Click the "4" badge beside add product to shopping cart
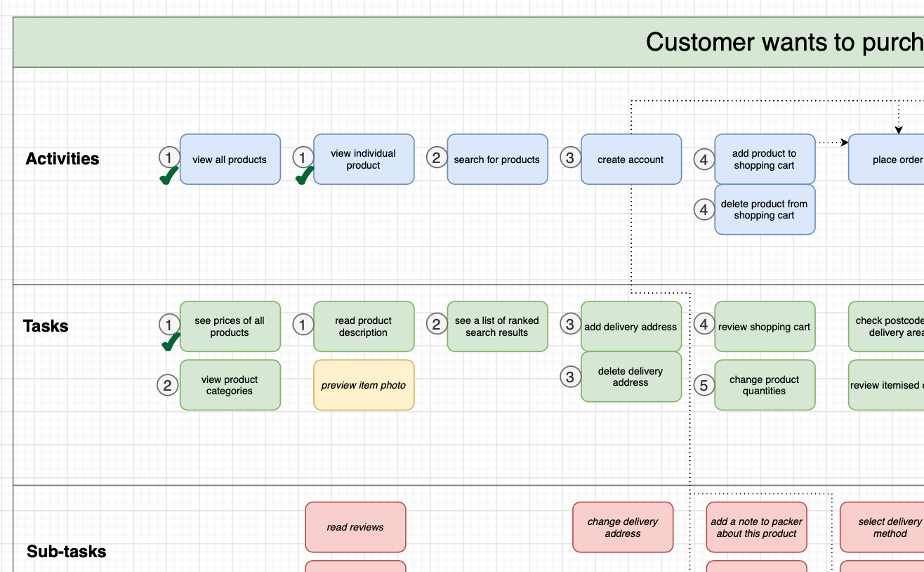Image resolution: width=924 pixels, height=572 pixels. click(x=704, y=159)
